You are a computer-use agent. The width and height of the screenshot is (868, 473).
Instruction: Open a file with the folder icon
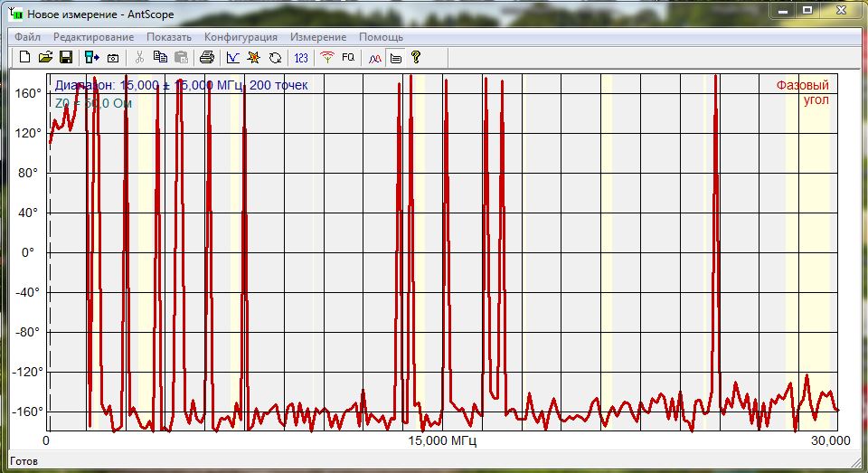click(x=45, y=57)
